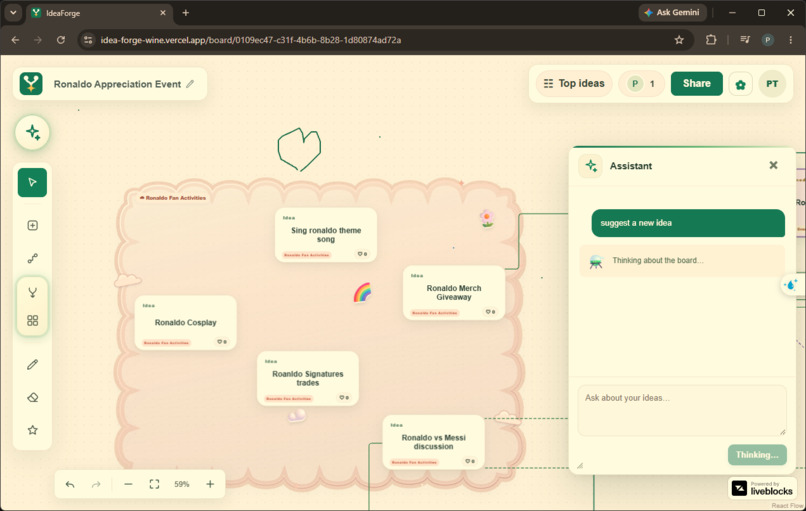View site information icon in address bar

click(x=88, y=40)
